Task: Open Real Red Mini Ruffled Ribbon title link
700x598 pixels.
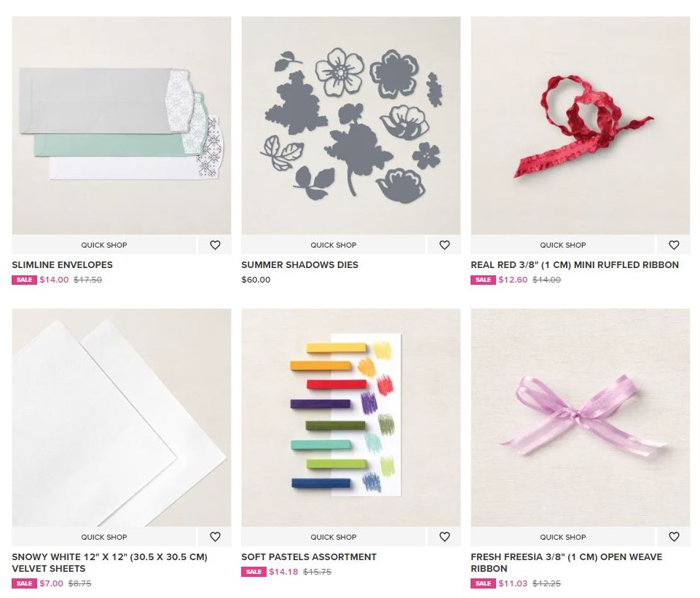Action: click(x=575, y=264)
